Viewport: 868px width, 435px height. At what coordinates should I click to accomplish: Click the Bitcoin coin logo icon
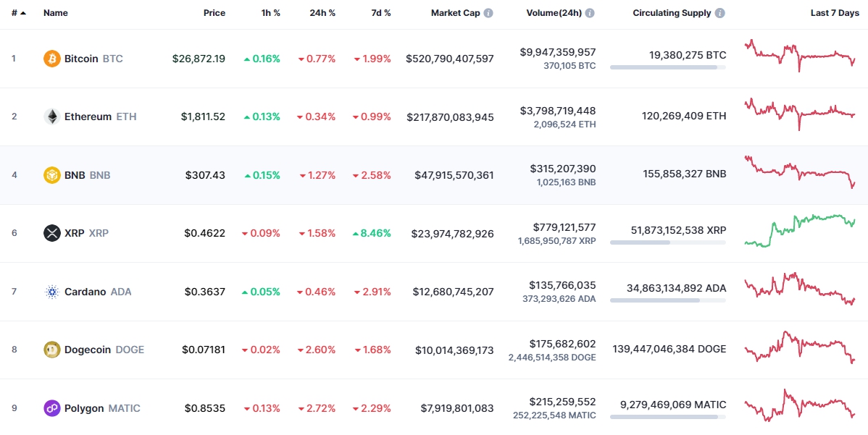[52, 59]
